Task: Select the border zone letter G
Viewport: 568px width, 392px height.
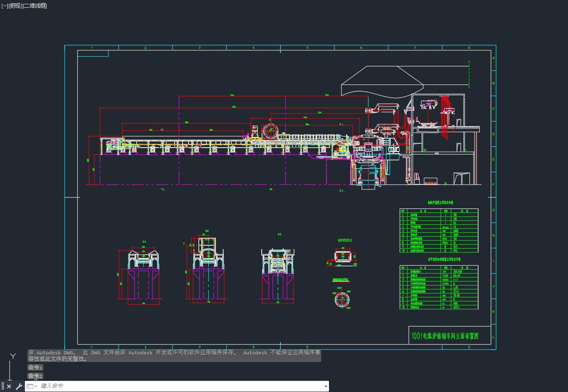Action: [493, 210]
